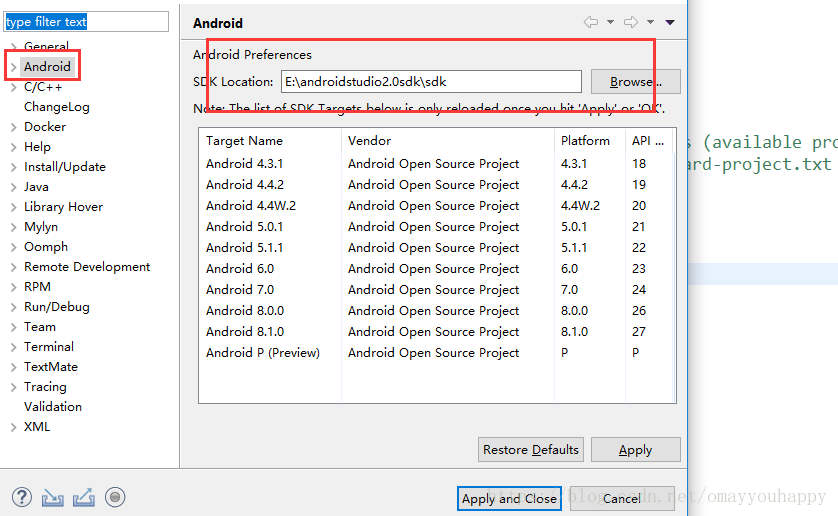Select the Android 7.0 target row
Viewport: 838px width, 516px height.
tap(437, 290)
